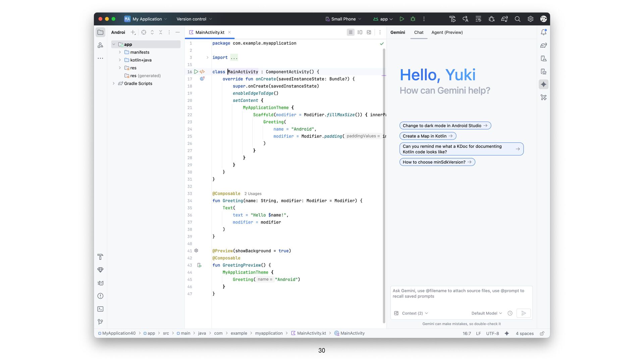Open the Notifications bell
644x362 pixels.
pyautogui.click(x=543, y=33)
